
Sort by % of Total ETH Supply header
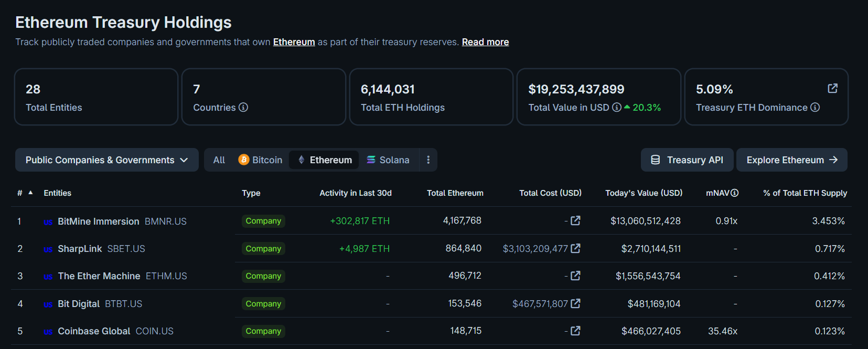[x=805, y=193]
